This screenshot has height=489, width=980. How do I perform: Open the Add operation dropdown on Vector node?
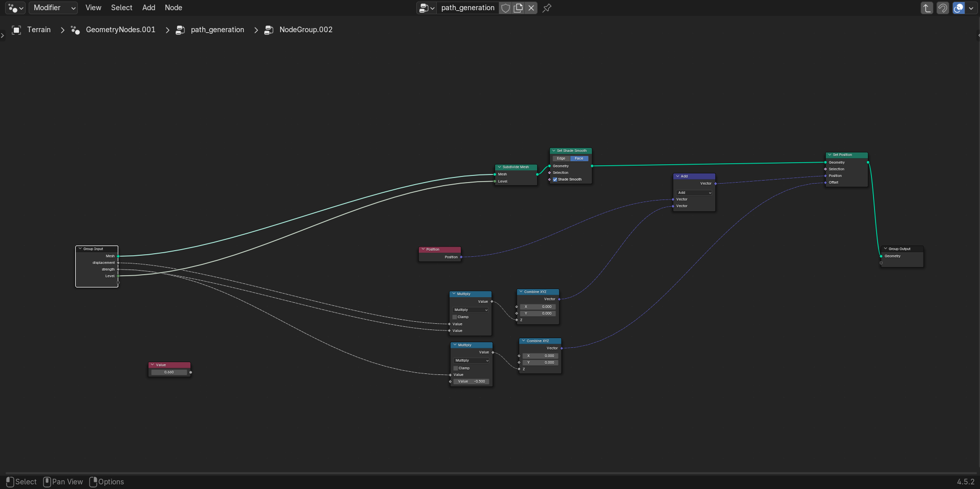tap(694, 193)
